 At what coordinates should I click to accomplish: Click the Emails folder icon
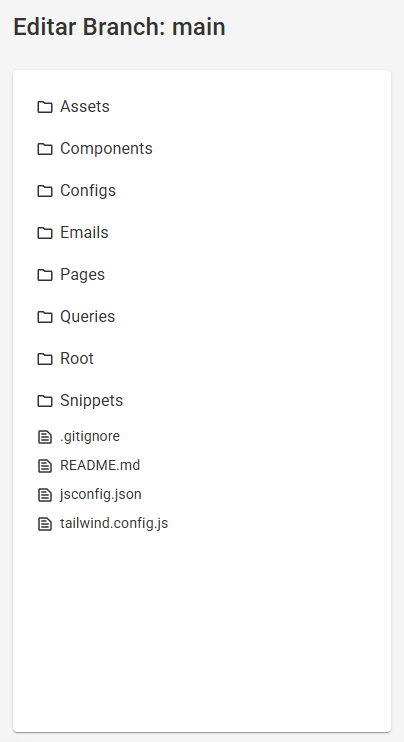coord(45,233)
